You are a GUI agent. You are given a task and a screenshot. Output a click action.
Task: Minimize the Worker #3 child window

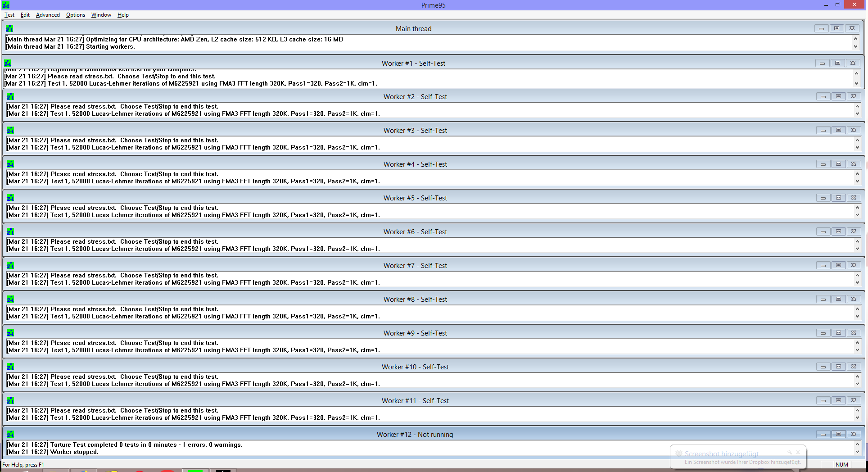tap(823, 130)
